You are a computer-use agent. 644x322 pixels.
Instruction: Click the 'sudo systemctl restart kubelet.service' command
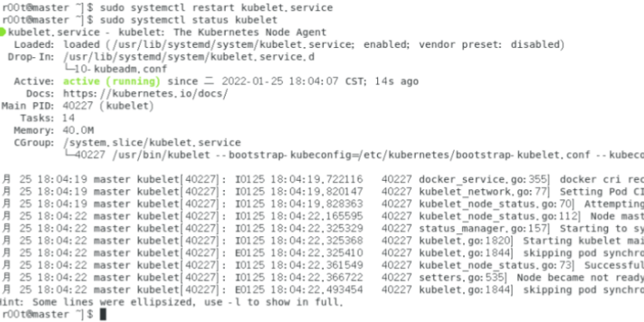pyautogui.click(x=216, y=8)
